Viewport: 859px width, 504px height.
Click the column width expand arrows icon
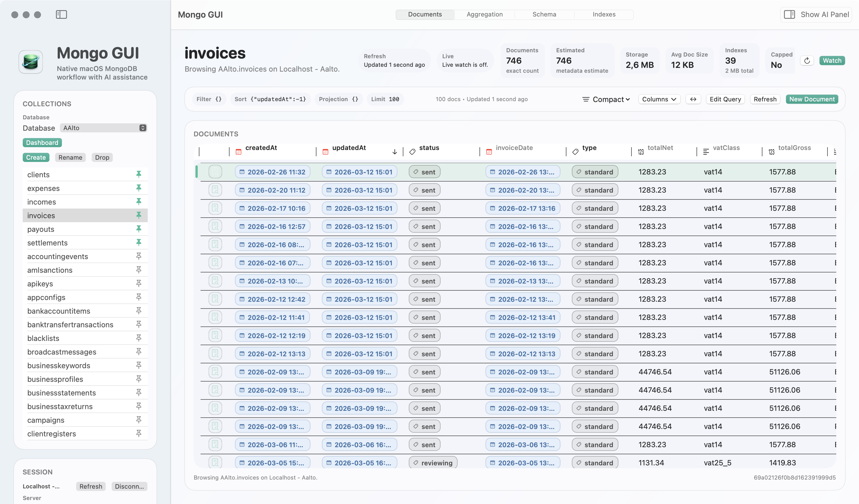point(693,99)
